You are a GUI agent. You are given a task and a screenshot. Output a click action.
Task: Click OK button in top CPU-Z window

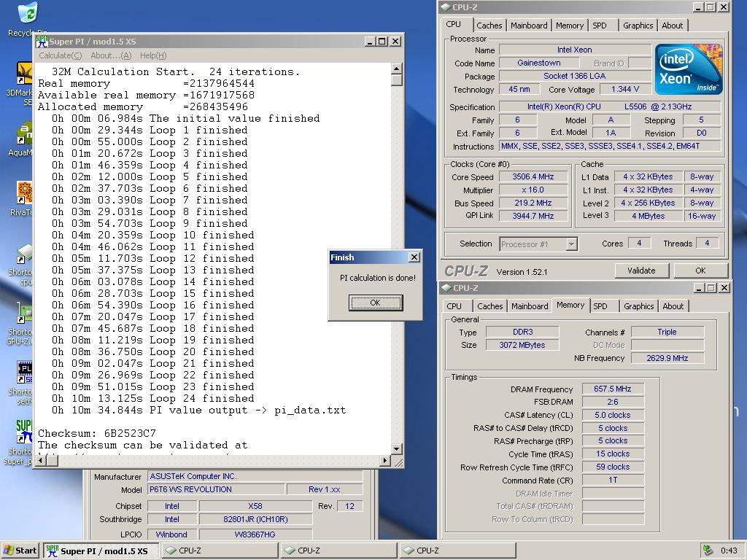[x=700, y=271]
